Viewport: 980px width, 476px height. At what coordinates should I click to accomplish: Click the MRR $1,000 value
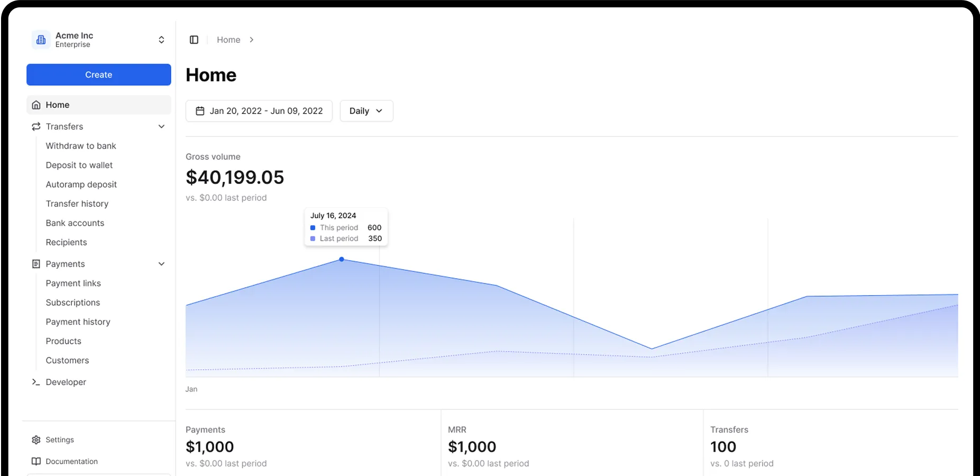[472, 447]
